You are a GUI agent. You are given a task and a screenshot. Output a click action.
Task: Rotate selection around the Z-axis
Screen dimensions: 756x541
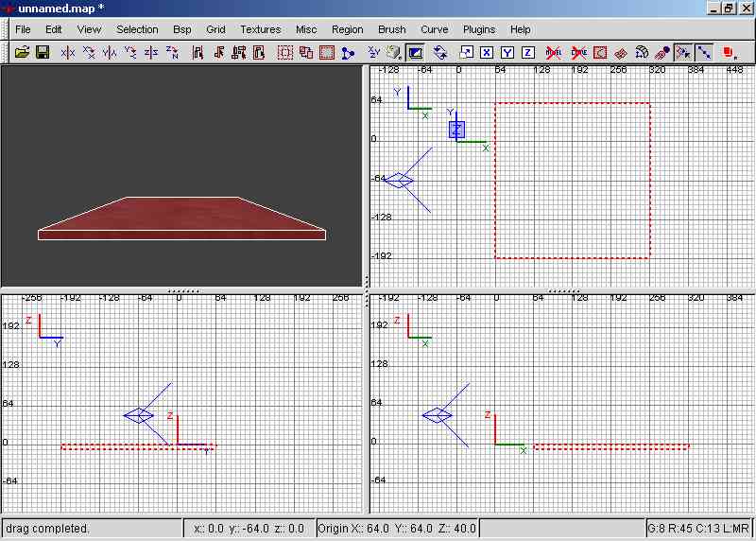click(172, 53)
